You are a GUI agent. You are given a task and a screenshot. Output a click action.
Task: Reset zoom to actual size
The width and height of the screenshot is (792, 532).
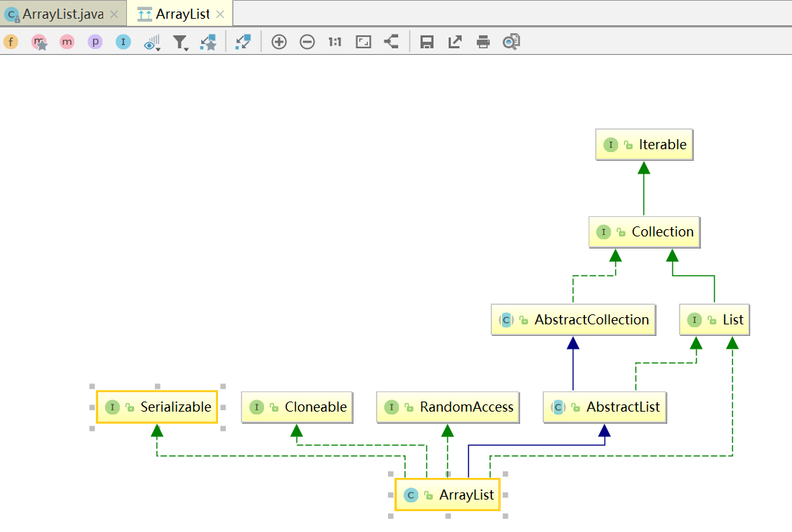[335, 42]
